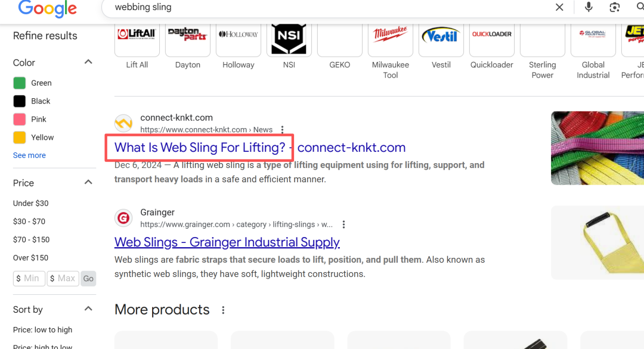644x349 pixels.
Task: Collapse the Color filter section
Action: [88, 63]
